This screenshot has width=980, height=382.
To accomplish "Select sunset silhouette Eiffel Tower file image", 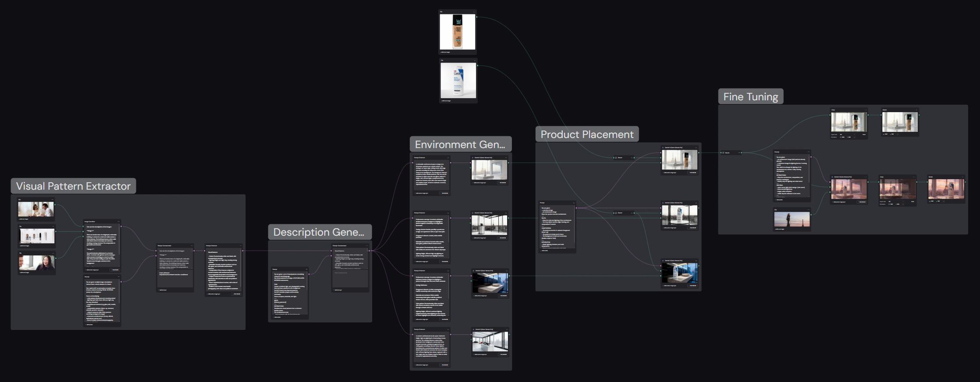I will [792, 219].
